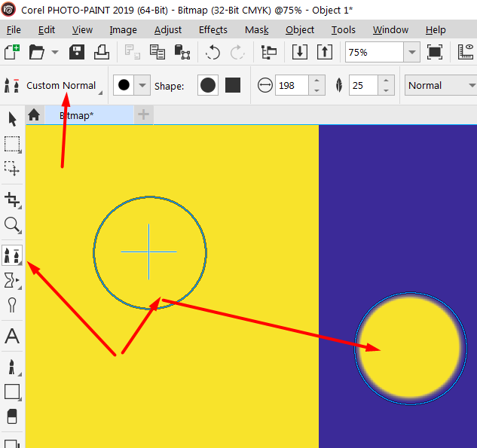This screenshot has width=477, height=448.
Task: Open the View menu
Action: tap(82, 30)
